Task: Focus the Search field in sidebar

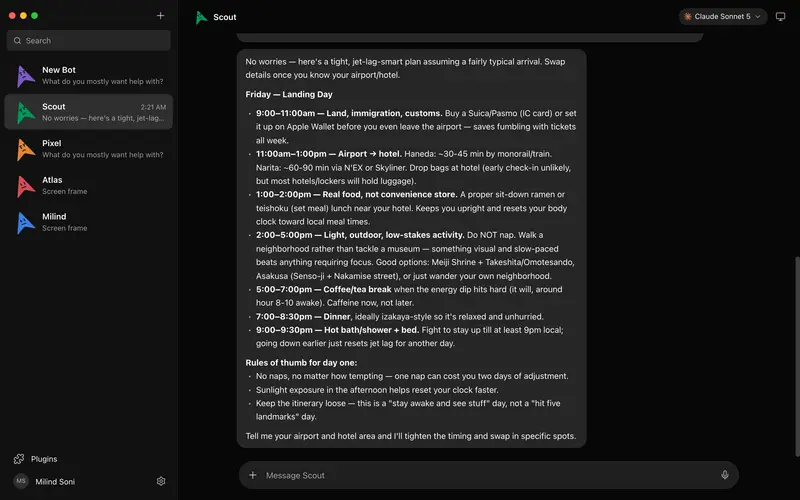Action: tap(89, 40)
